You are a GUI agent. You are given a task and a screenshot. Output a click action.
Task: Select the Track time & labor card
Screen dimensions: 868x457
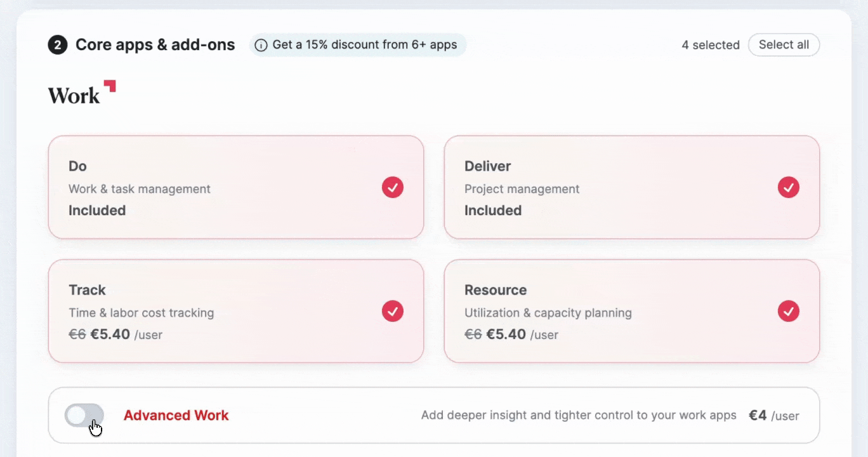236,311
